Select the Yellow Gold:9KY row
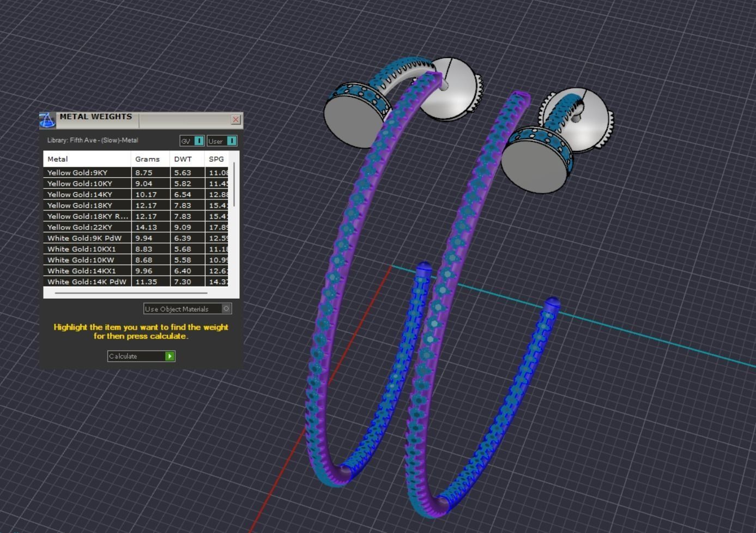This screenshot has height=533, width=756. [136, 172]
